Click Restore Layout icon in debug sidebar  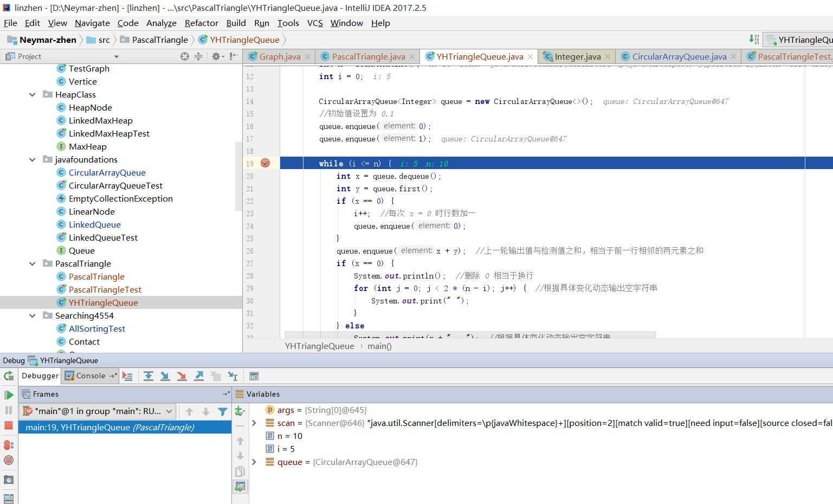9,498
